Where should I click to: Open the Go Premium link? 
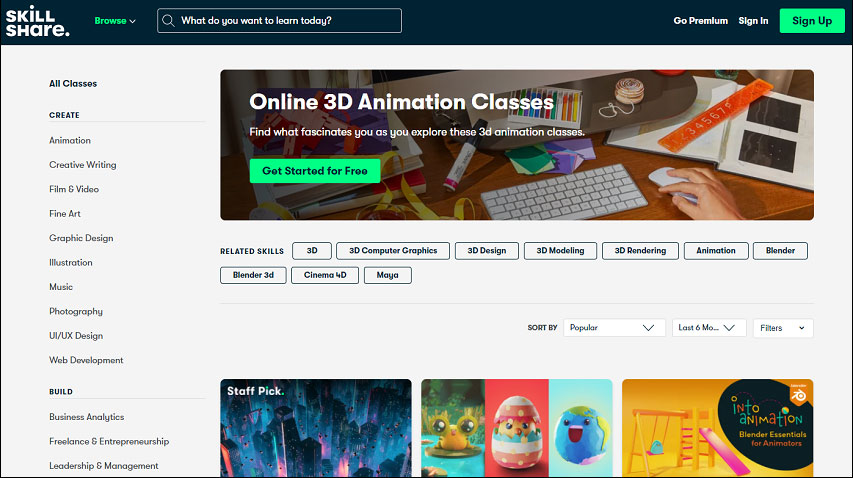pos(700,21)
